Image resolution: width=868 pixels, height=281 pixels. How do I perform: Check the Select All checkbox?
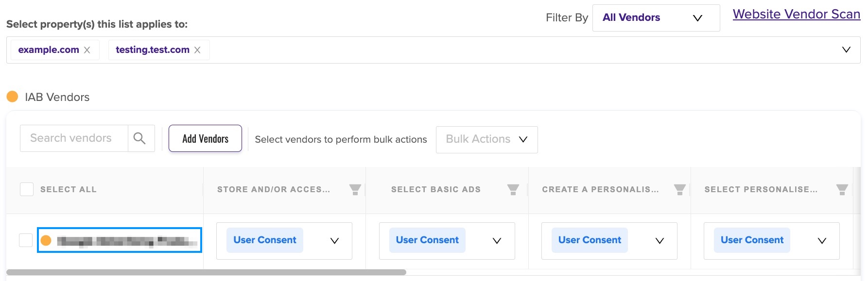coord(27,189)
